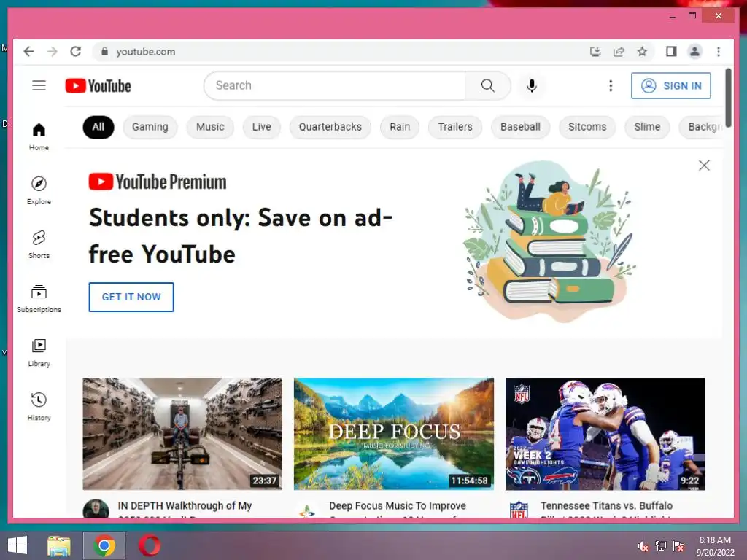Screen dimensions: 747x560
Task: Select the Quarterbacks filter chip
Action: [330, 127]
